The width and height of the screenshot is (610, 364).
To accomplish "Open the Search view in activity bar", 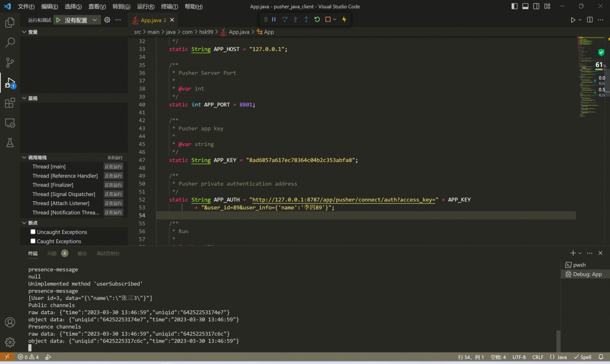I will tap(10, 42).
